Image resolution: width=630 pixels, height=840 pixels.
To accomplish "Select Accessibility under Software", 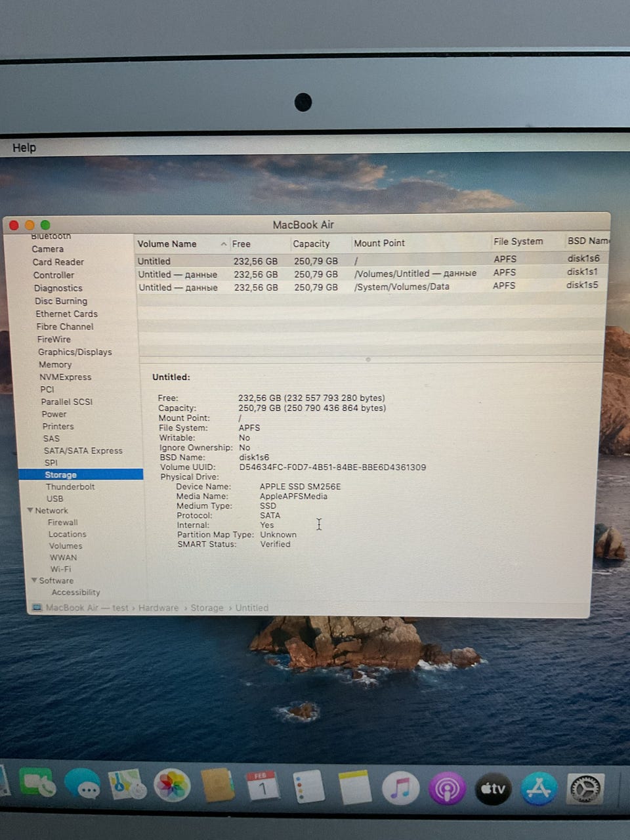I will tap(76, 592).
